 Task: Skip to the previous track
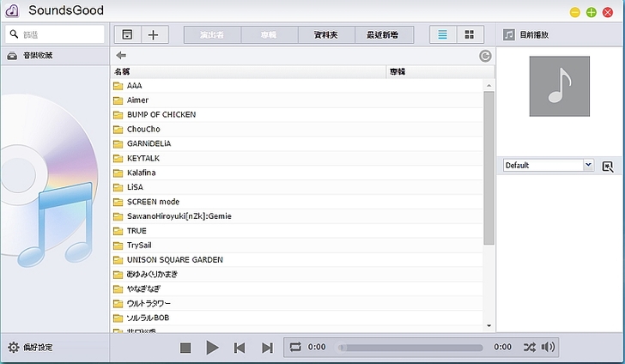[240, 348]
